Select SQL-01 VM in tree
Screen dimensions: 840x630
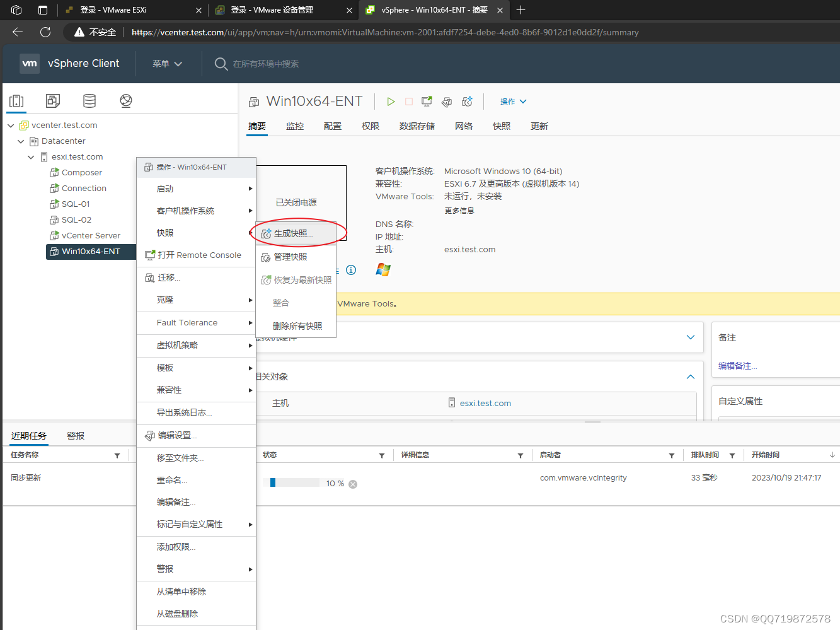click(x=76, y=204)
